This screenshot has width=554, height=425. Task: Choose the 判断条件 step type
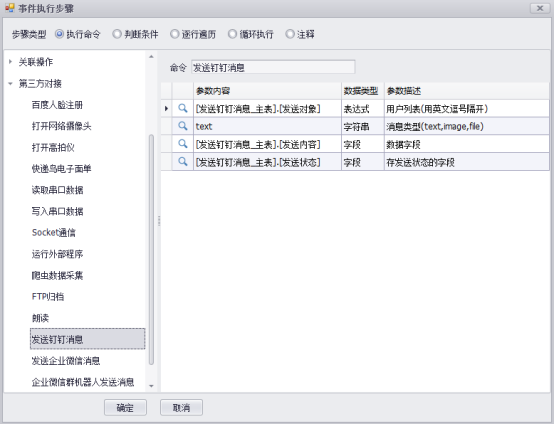(x=117, y=34)
